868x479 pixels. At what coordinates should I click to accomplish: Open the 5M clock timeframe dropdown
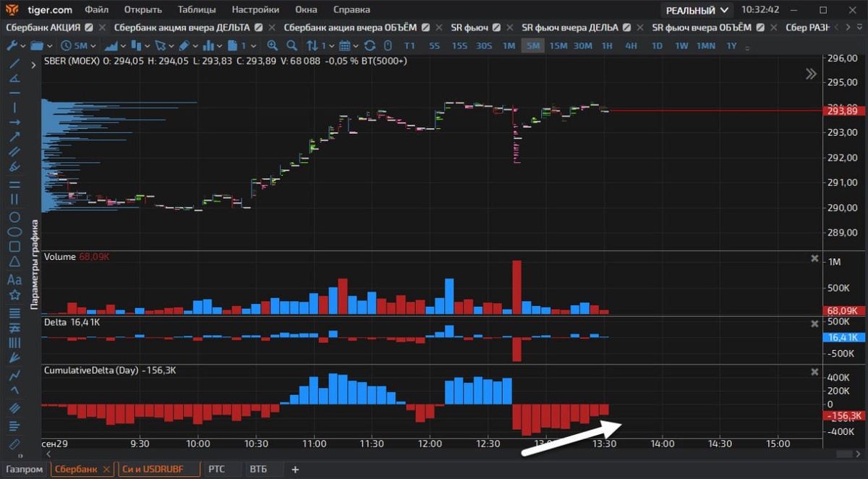point(78,46)
